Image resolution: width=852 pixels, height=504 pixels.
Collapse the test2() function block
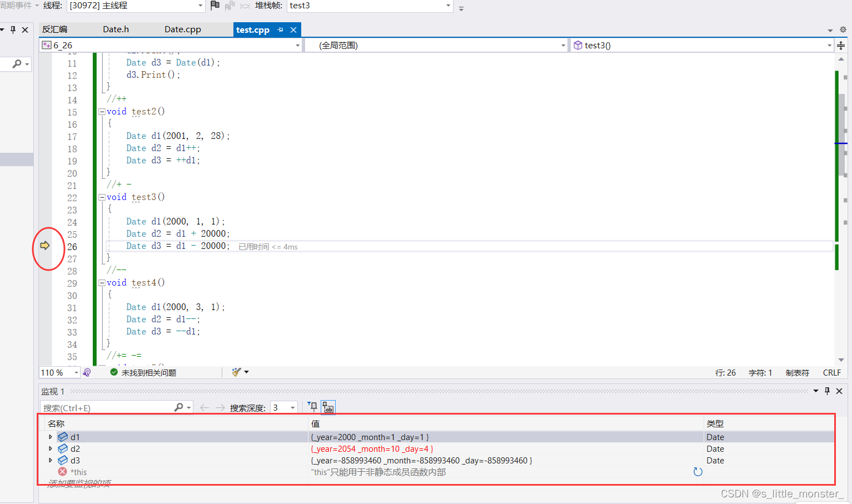tap(102, 112)
